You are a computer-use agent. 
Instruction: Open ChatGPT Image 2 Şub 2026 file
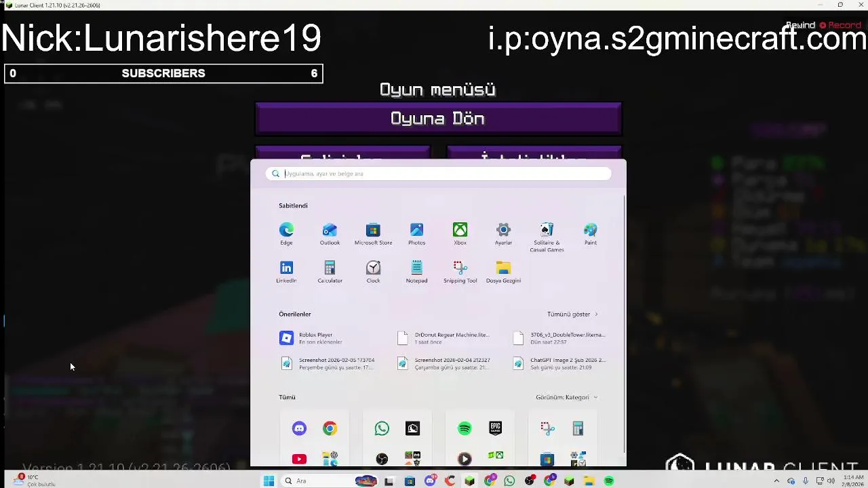pyautogui.click(x=559, y=364)
